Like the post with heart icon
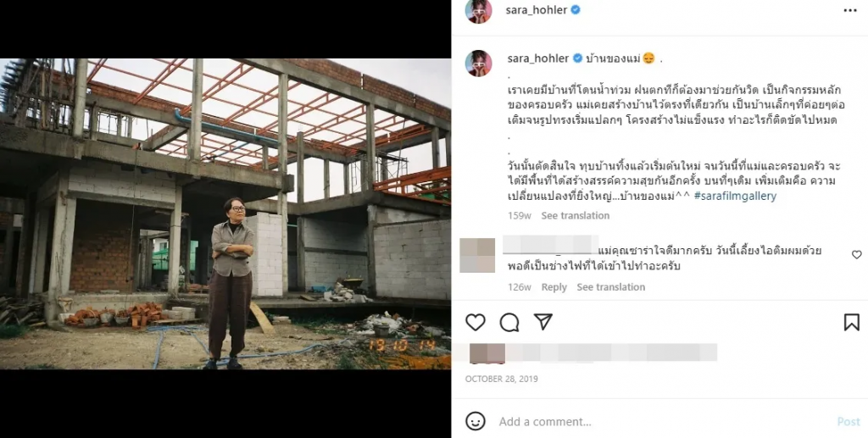The height and width of the screenshot is (438, 868). pos(475,323)
